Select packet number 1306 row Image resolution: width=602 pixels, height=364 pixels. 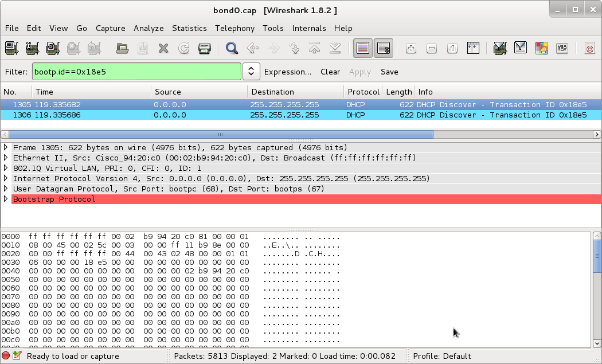(301, 115)
